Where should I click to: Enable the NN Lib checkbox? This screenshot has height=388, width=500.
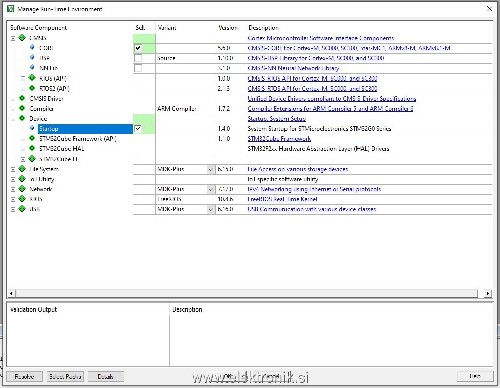pos(138,68)
